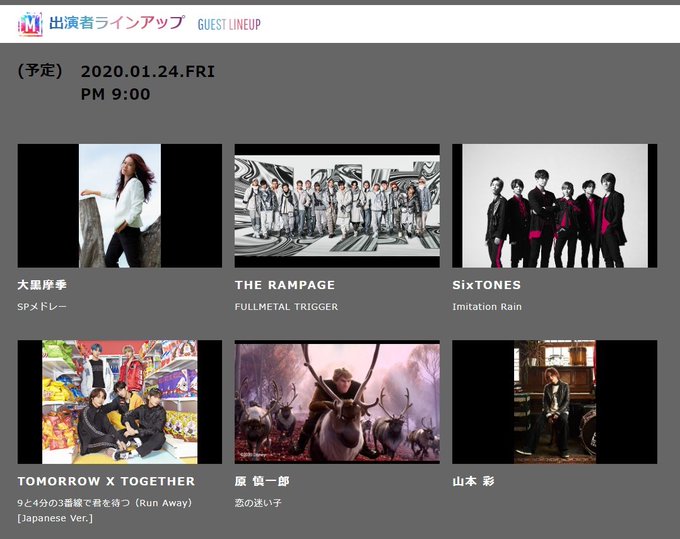Click the [Japanese Ver.] text
This screenshot has height=539, width=680.
pyautogui.click(x=55, y=518)
